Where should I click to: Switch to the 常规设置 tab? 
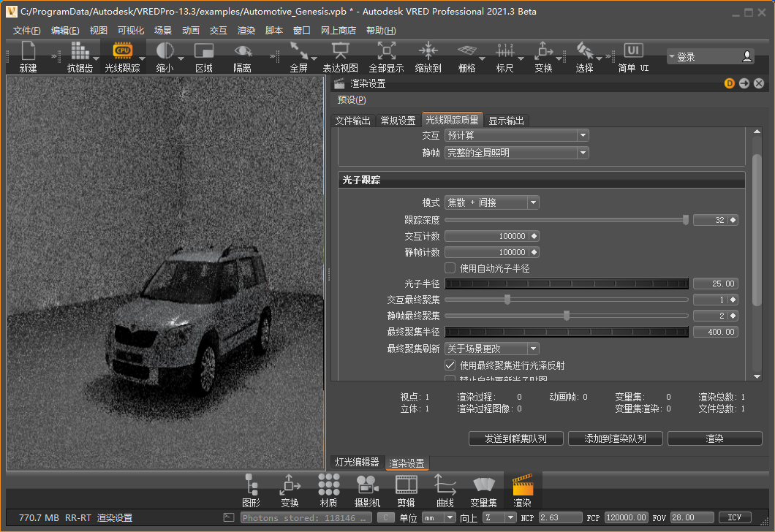pyautogui.click(x=398, y=121)
